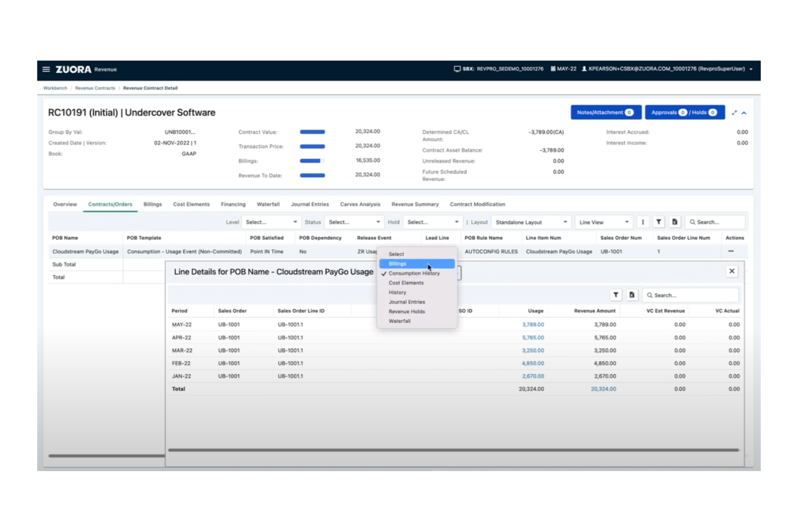Click the export file icon in main toolbar

point(675,222)
